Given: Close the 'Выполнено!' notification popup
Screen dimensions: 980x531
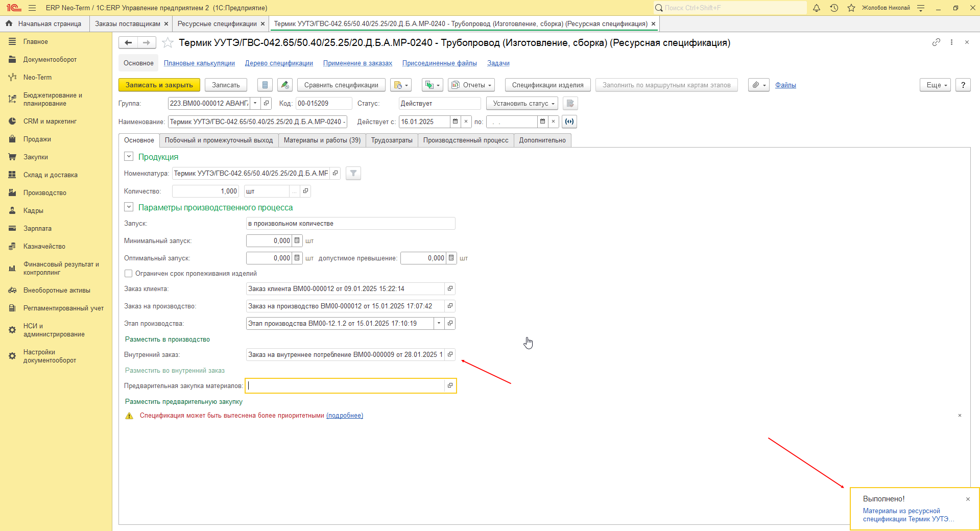Looking at the screenshot, I should (x=968, y=499).
